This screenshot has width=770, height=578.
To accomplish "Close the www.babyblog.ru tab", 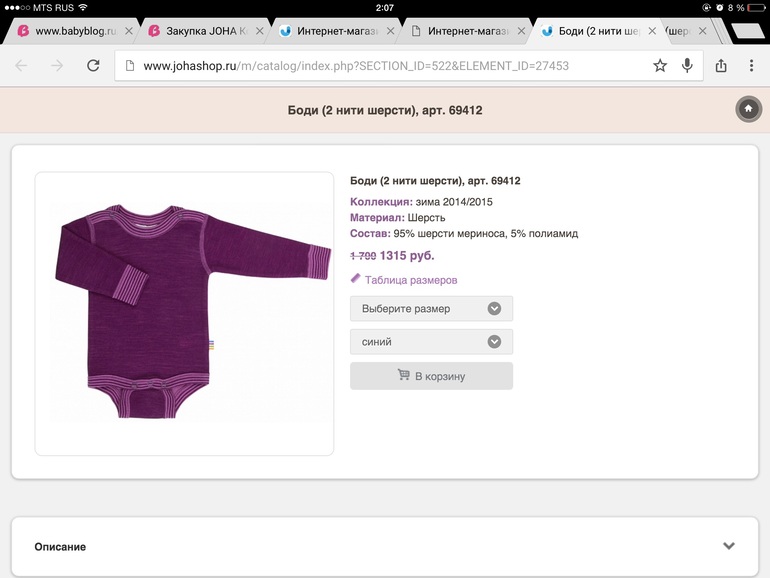I will [x=128, y=31].
